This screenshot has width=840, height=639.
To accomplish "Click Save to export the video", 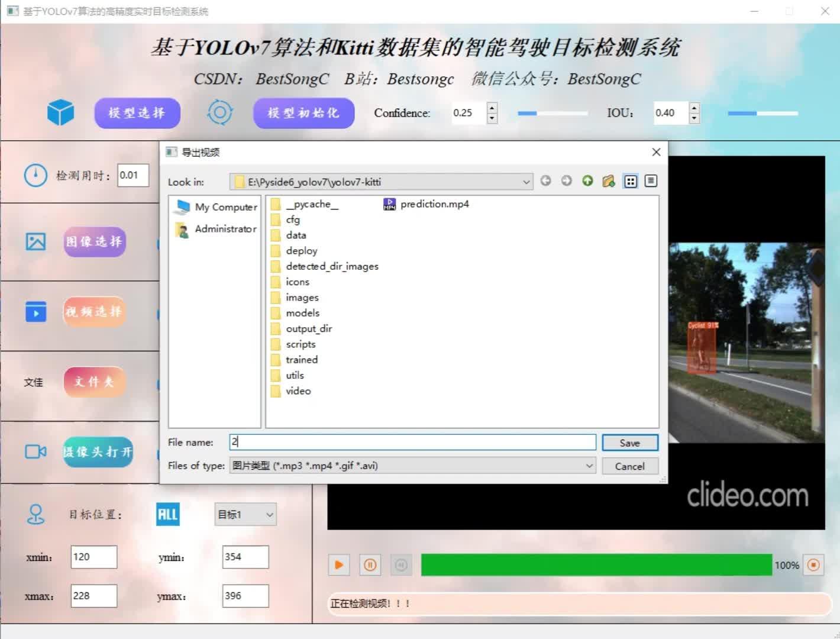I will (x=629, y=443).
